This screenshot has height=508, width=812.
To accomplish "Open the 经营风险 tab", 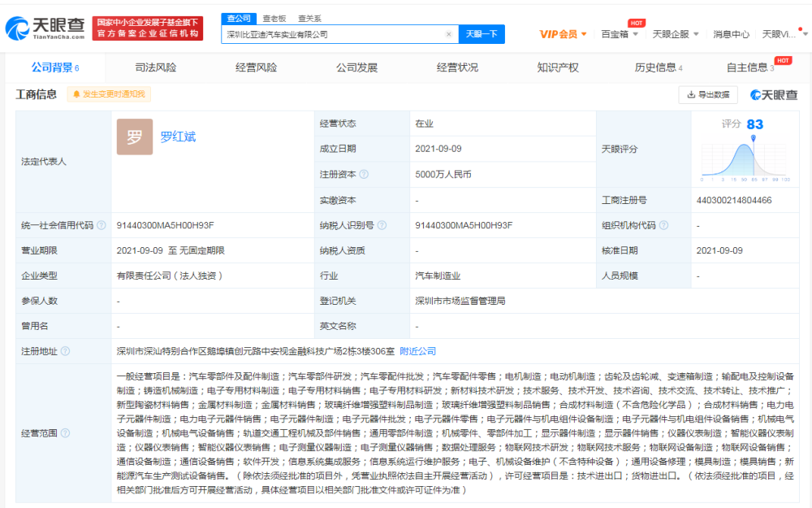I will click(256, 67).
